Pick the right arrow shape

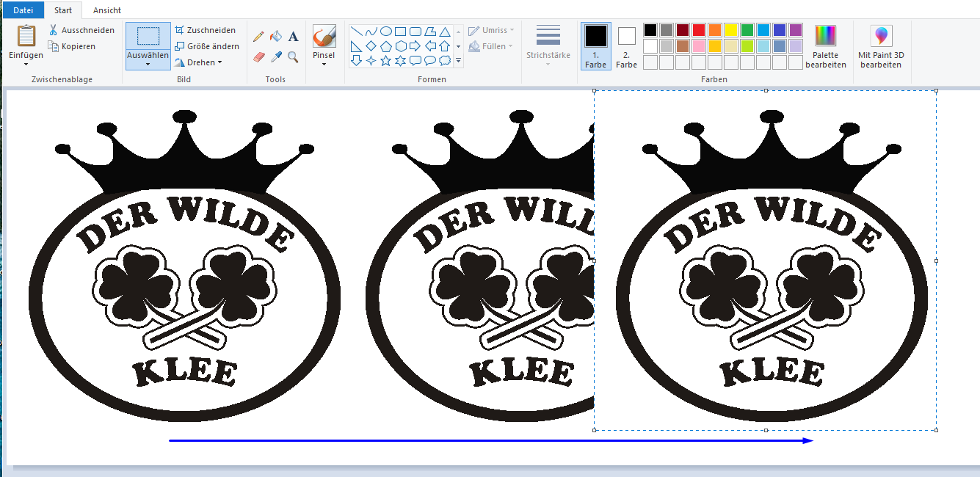pos(415,46)
